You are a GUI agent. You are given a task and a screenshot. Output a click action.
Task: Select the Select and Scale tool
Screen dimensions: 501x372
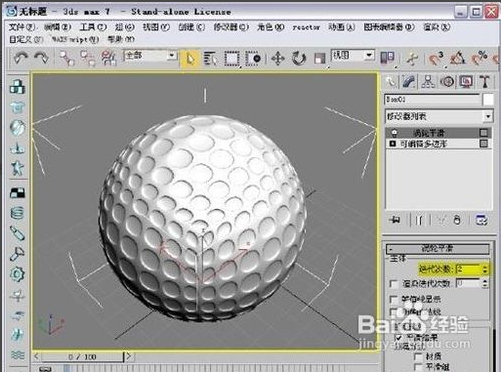click(x=320, y=59)
